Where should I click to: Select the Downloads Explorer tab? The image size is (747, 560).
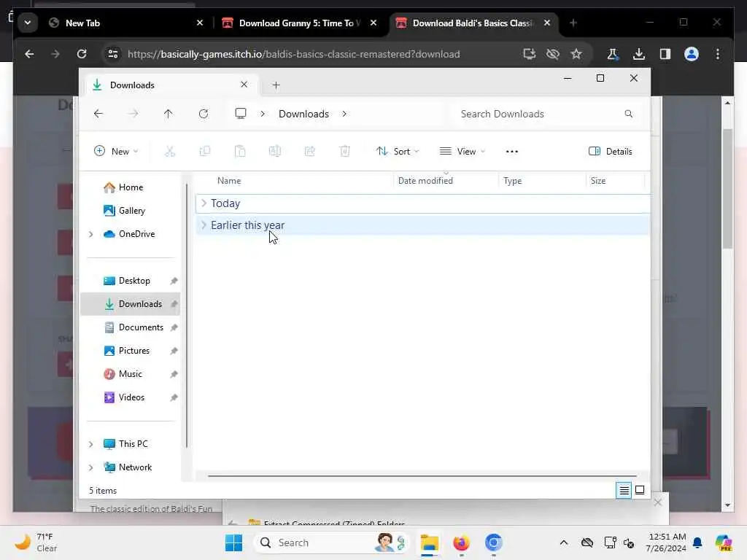pos(171,85)
